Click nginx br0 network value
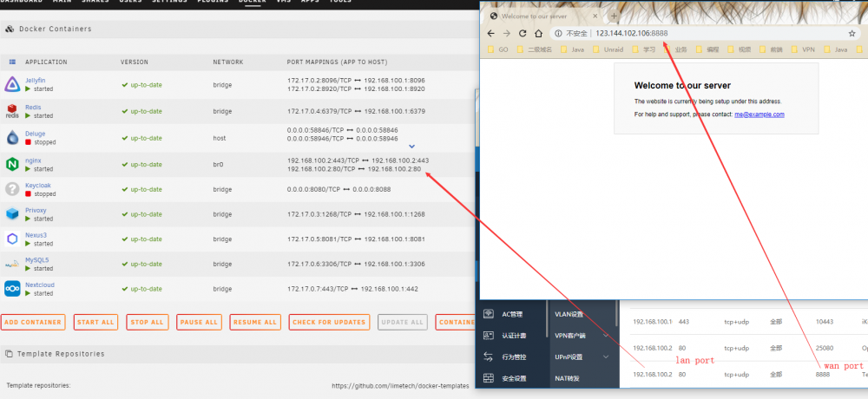The width and height of the screenshot is (868, 399). pos(218,164)
